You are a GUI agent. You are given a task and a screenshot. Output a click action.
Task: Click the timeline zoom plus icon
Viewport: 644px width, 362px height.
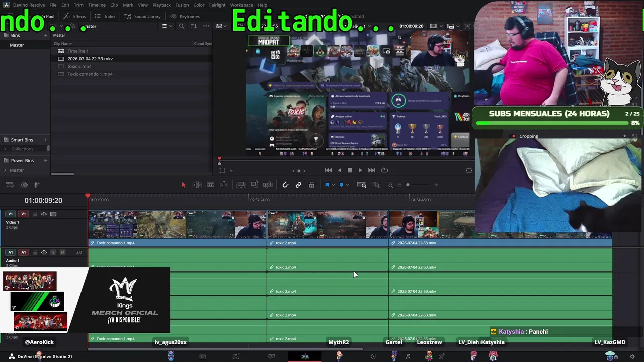coord(436,185)
